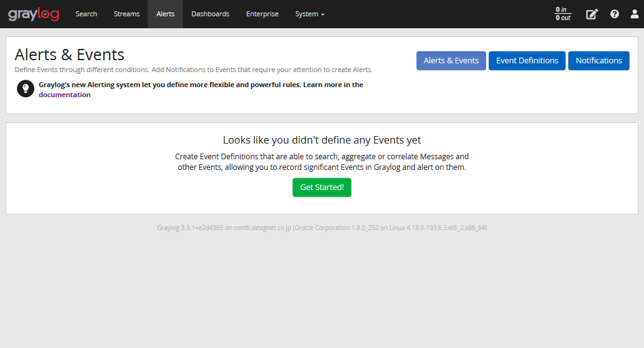The image size is (644, 348).
Task: Click the lightbulb tip icon
Action: pyautogui.click(x=26, y=88)
